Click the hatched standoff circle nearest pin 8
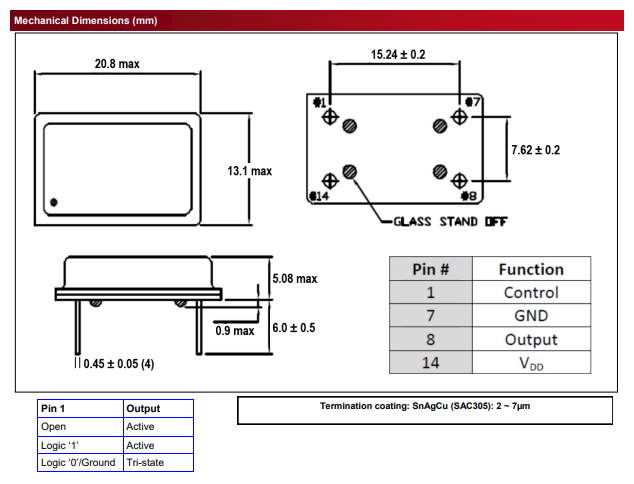This screenshot has width=634, height=484. coord(439,172)
